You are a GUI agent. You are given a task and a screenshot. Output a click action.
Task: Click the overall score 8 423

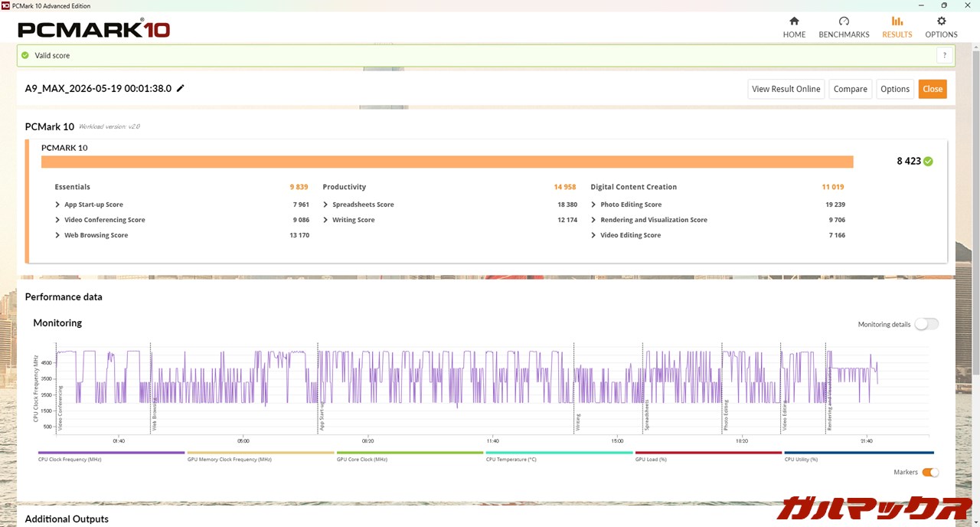909,161
